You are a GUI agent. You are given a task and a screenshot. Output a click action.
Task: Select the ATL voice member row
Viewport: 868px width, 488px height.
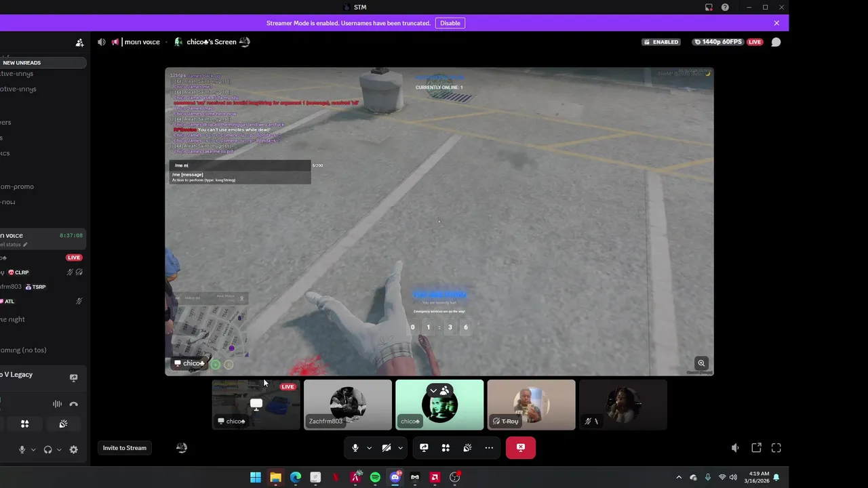(43, 301)
